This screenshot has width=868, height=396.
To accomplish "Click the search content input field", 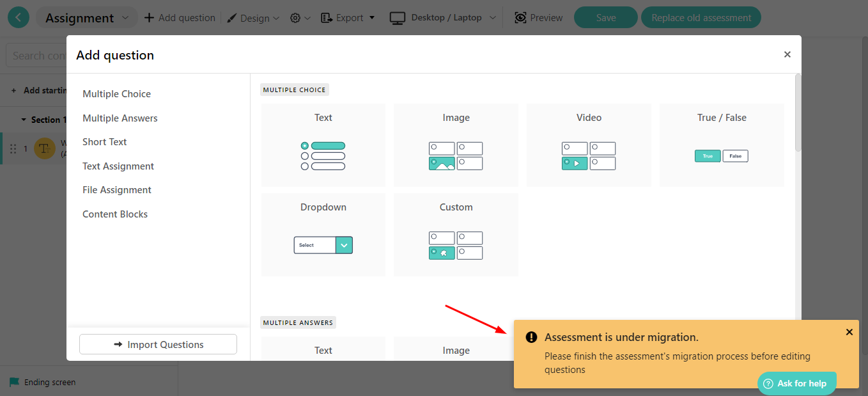I will pyautogui.click(x=36, y=56).
